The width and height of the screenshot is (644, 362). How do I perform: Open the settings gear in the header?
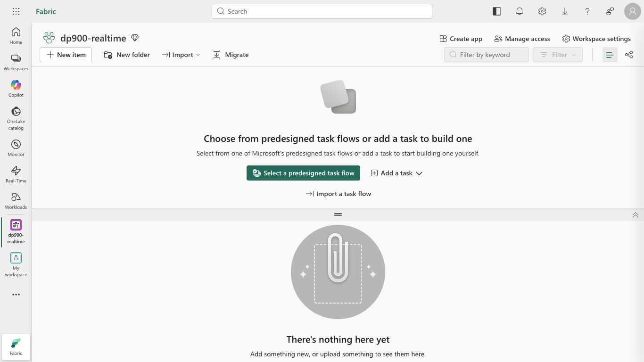click(x=542, y=11)
